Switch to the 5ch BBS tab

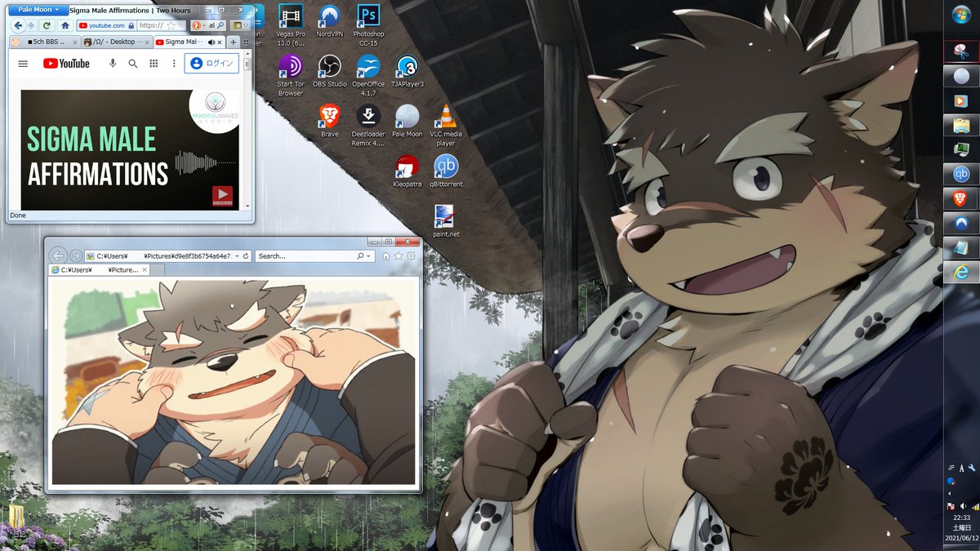43,42
